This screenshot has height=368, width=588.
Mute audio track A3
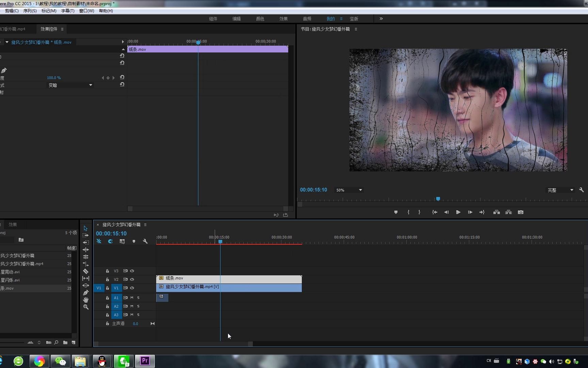pyautogui.click(x=132, y=315)
